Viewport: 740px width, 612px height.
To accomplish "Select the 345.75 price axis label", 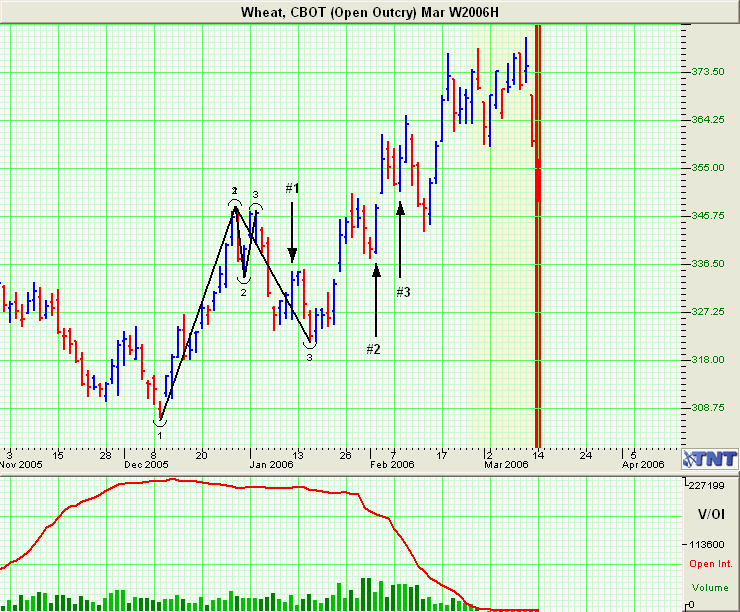I will click(707, 216).
